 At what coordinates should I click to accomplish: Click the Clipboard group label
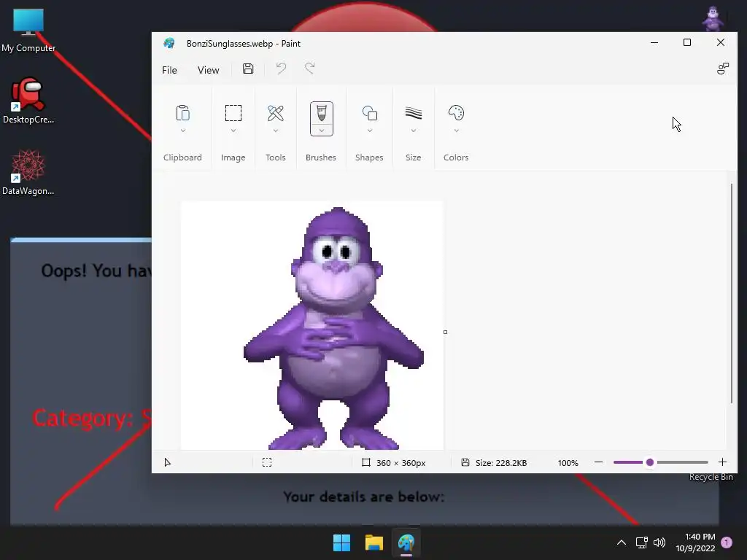182,157
